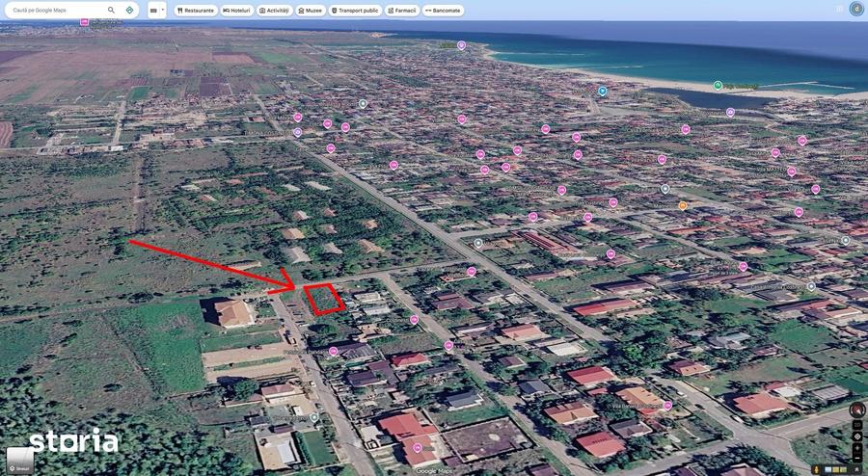Activate the Street View pegman icon
The width and height of the screenshot is (868, 476).
[x=817, y=469]
